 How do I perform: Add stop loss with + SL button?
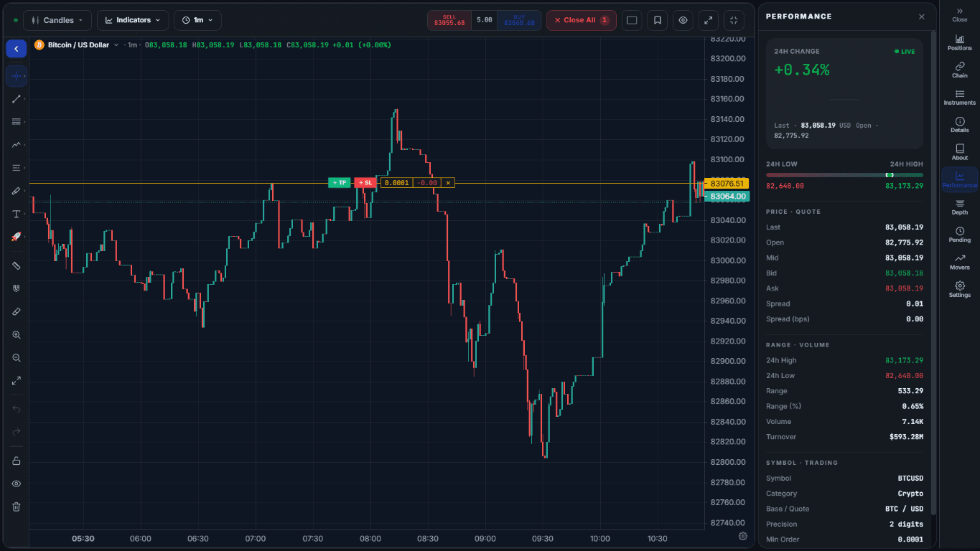coord(365,183)
